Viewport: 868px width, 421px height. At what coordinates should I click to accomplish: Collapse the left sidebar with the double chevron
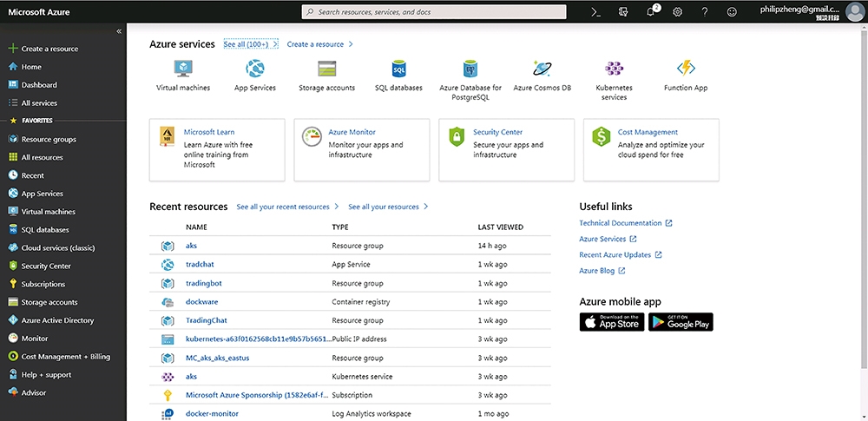118,31
